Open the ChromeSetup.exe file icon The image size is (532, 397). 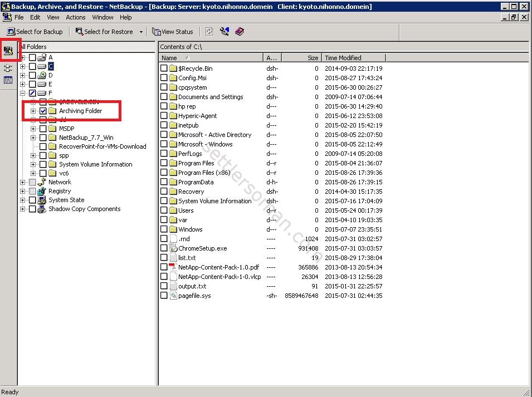[x=173, y=249]
